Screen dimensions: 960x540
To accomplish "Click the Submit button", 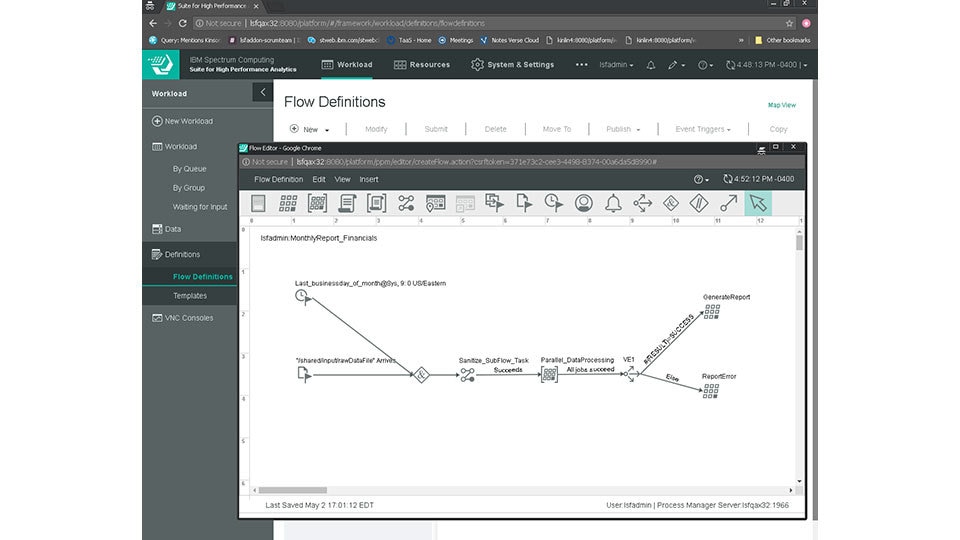I will [436, 129].
